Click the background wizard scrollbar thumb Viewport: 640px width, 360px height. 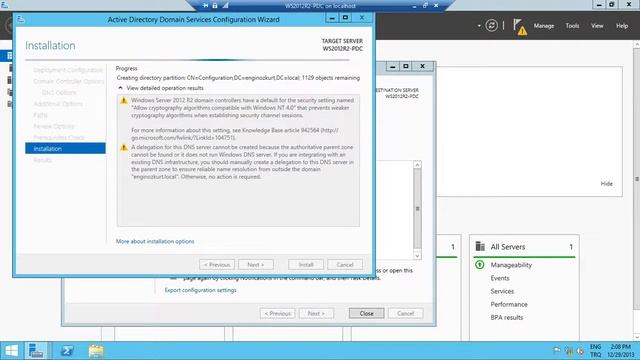417,209
